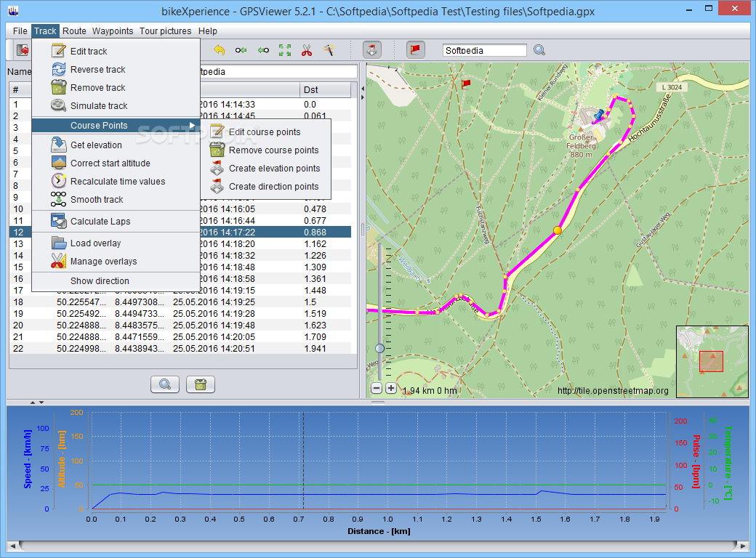Screen dimensions: 756x558
Task: Click the highlighted row 12 distance 0.868
Action: coord(315,232)
